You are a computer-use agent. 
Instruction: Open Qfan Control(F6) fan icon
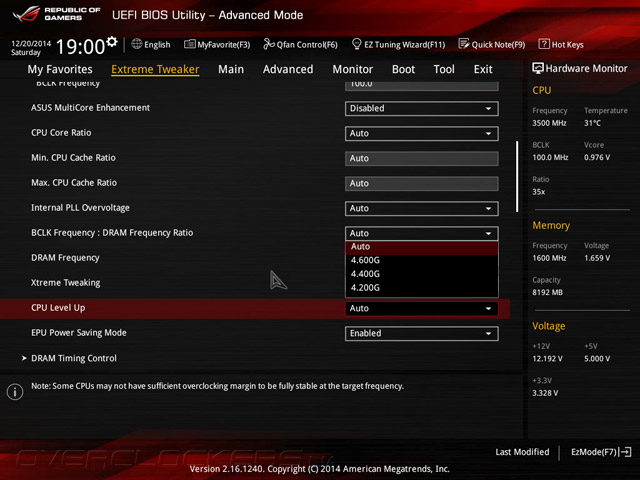pos(269,44)
